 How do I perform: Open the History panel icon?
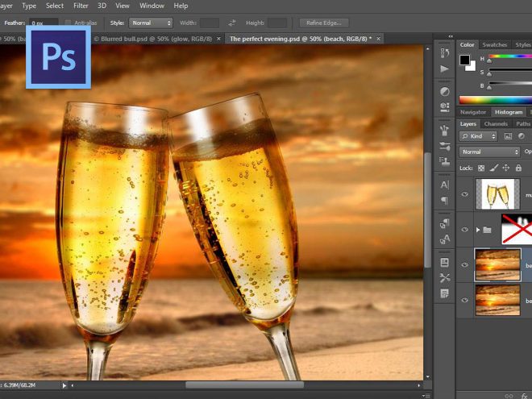tap(445, 52)
